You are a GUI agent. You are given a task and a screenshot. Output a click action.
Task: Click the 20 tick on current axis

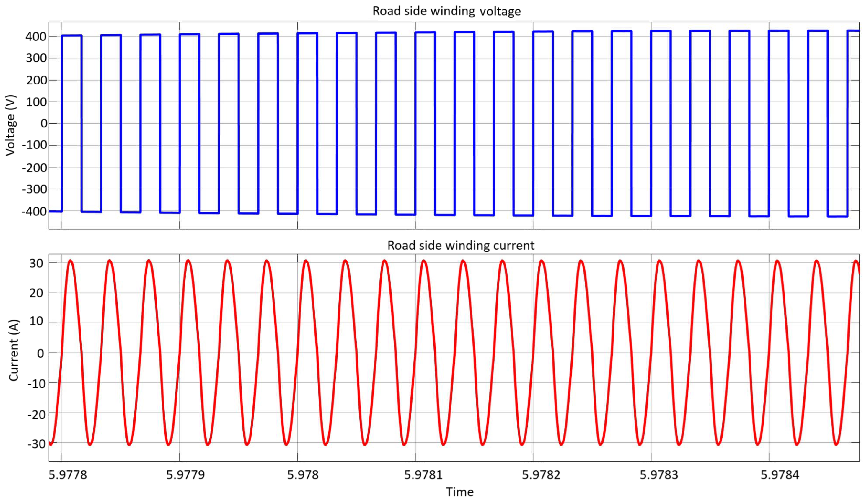[36, 293]
